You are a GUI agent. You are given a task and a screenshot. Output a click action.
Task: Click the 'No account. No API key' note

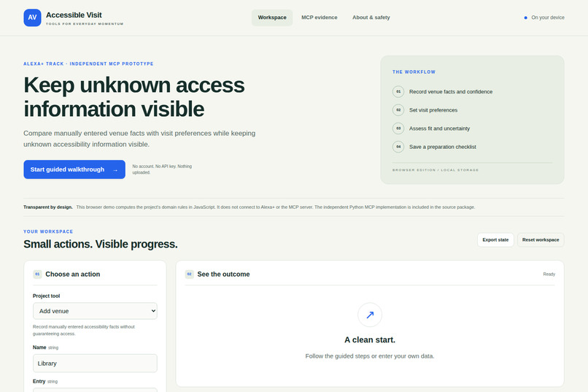(x=162, y=169)
